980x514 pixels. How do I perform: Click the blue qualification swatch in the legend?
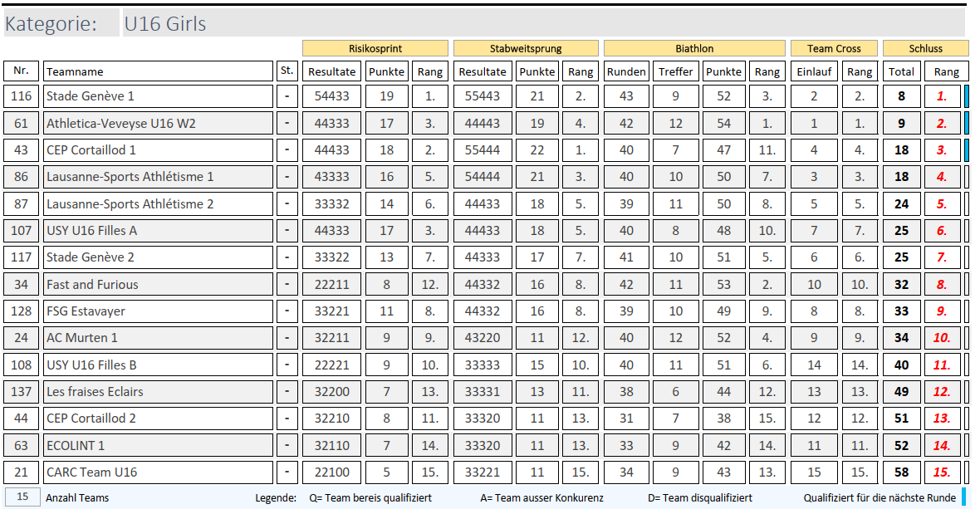click(963, 497)
